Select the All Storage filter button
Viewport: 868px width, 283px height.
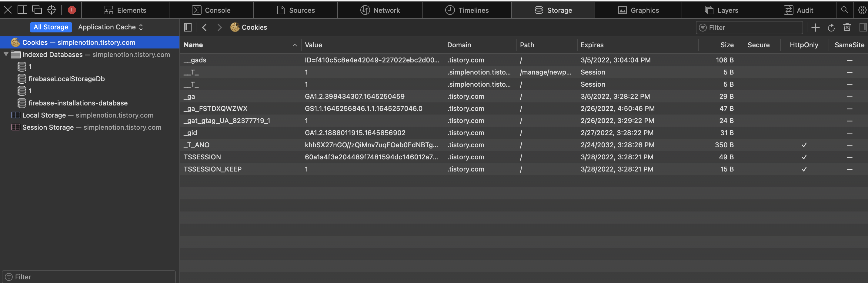tap(51, 27)
